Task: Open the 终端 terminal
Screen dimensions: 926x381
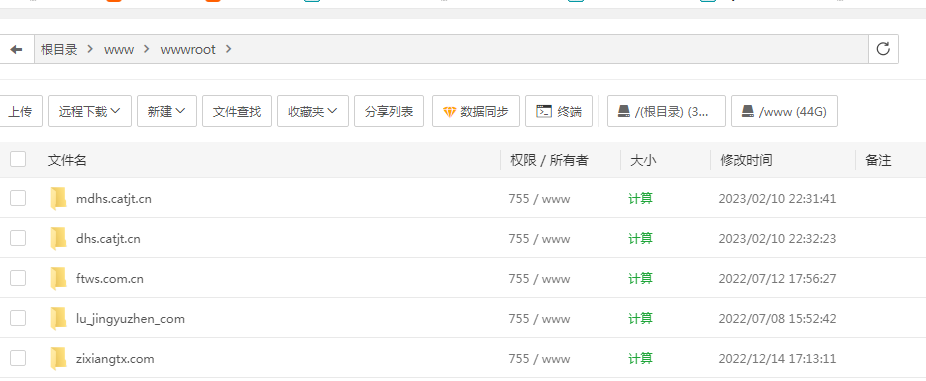Action: (x=559, y=111)
